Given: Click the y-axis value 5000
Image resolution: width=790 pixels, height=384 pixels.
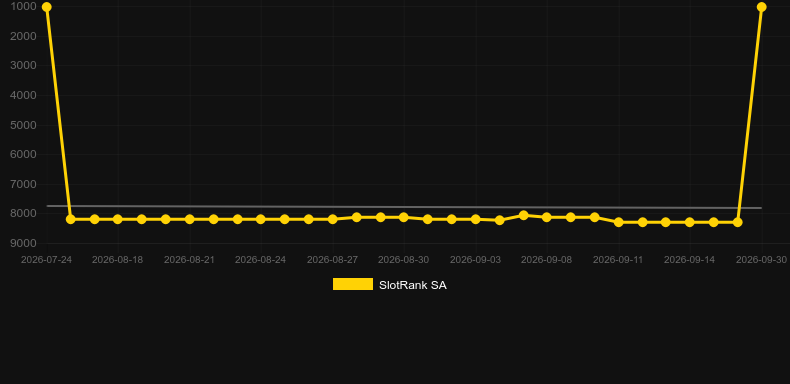Looking at the screenshot, I should click(23, 125).
